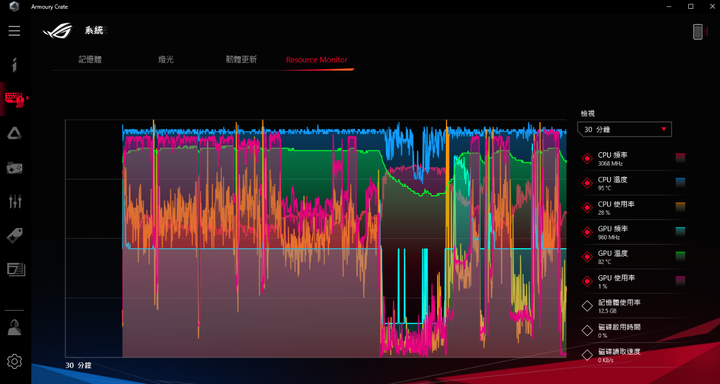Click the 28 % CPU usage value

tap(604, 213)
